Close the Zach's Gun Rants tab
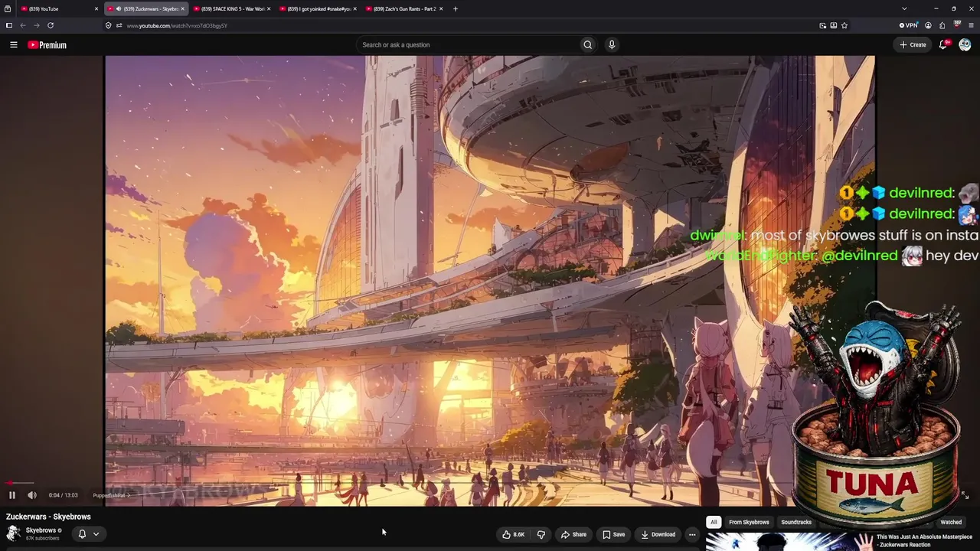 [x=441, y=8]
